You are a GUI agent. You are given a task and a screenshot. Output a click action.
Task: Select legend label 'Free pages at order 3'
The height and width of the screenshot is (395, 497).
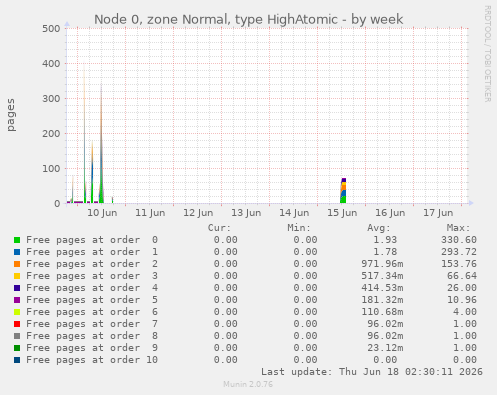click(x=92, y=276)
